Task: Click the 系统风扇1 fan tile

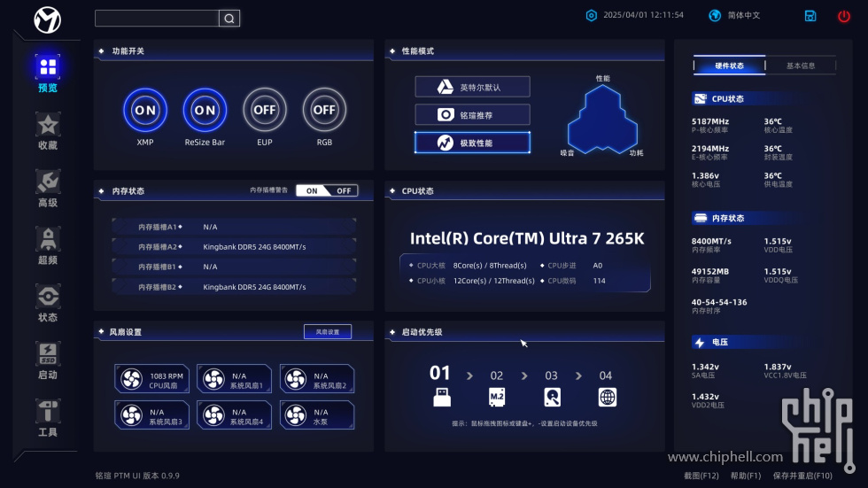Action: (x=234, y=379)
